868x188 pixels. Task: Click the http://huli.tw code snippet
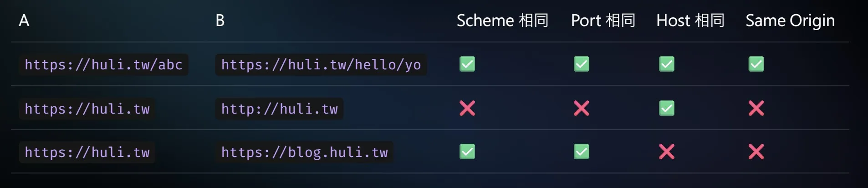279,109
